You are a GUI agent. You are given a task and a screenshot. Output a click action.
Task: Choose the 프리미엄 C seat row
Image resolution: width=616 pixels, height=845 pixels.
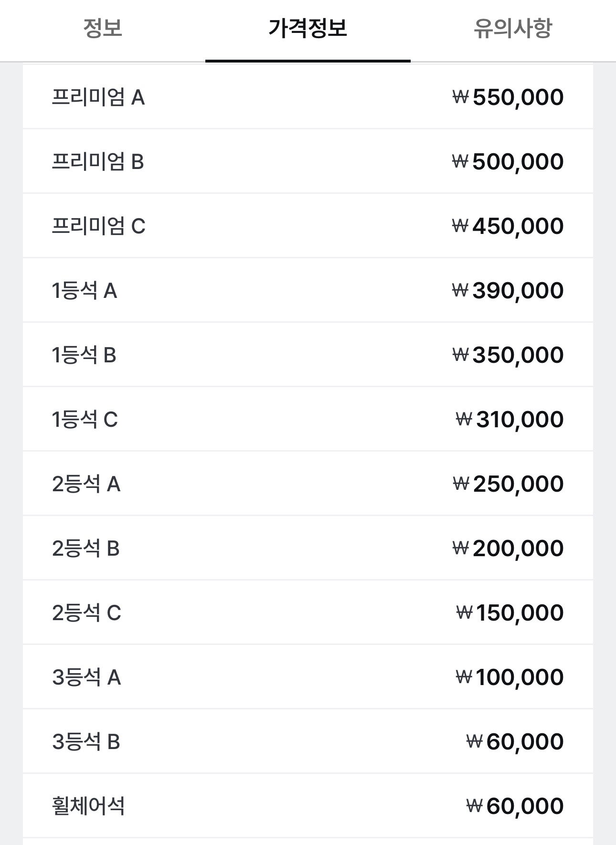pos(308,226)
